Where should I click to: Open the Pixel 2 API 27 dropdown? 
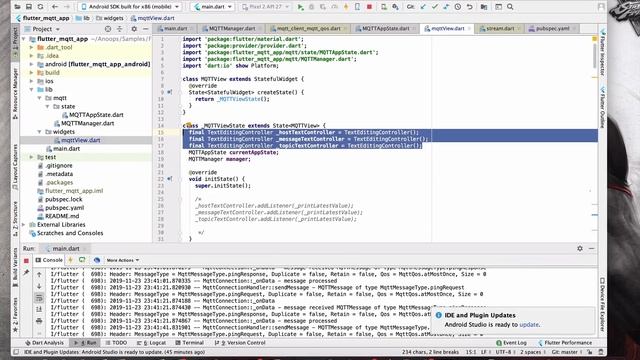pos(265,7)
